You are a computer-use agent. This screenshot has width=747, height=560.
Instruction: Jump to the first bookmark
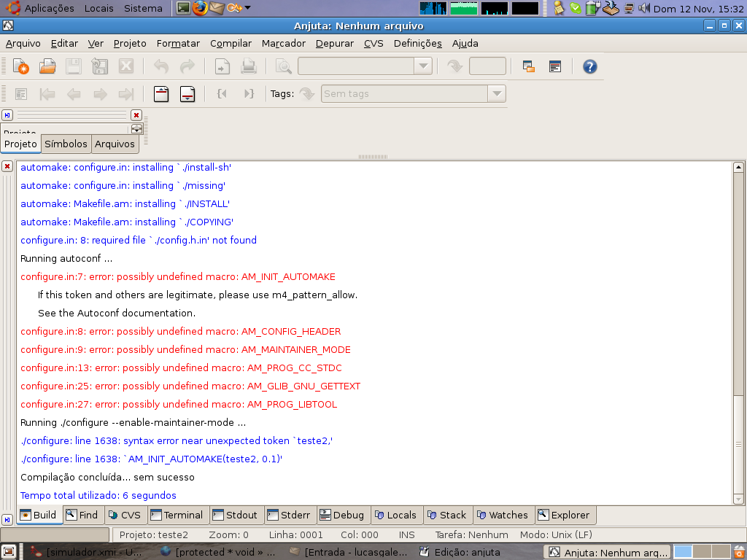pyautogui.click(x=47, y=94)
